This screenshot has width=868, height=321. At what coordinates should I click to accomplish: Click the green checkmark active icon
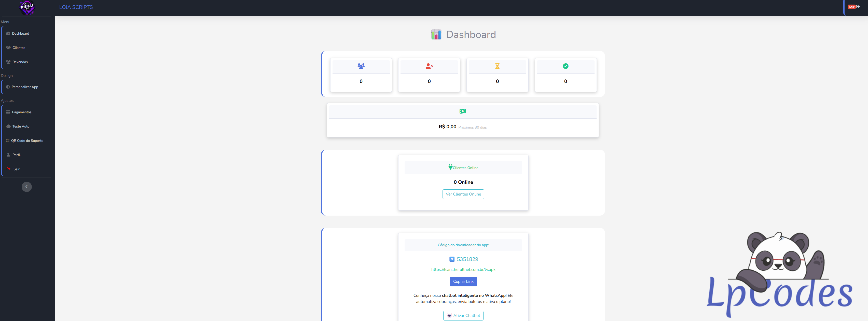[566, 66]
